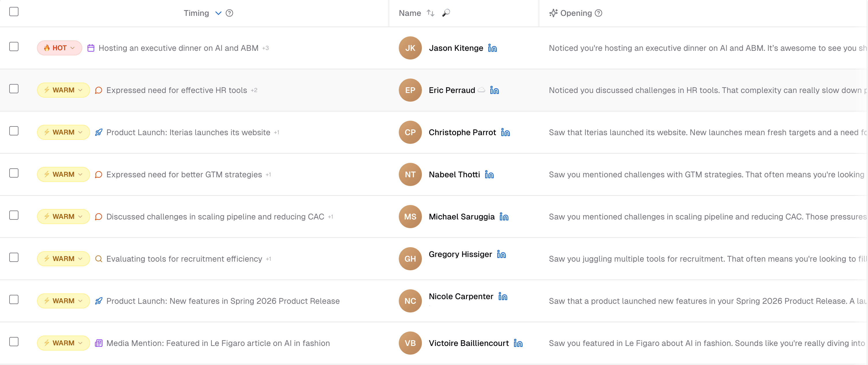Open Jason Kitenge's LinkedIn profile icon
This screenshot has width=868, height=365.
pos(492,48)
